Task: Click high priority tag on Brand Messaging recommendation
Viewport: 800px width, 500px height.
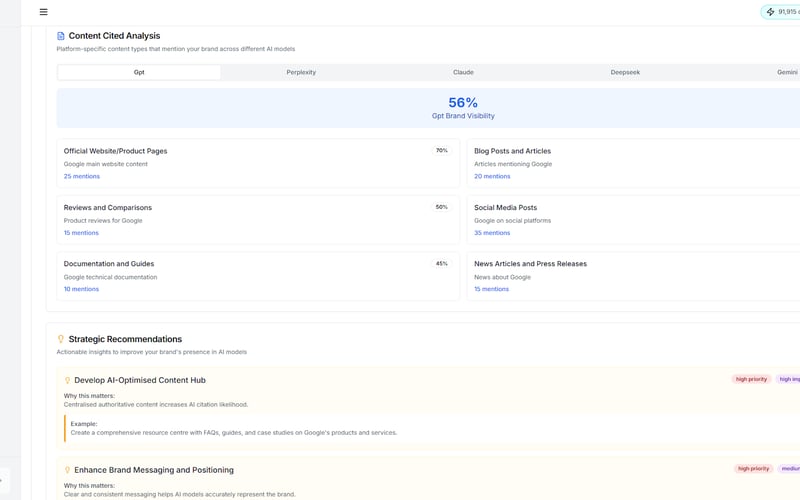Action: click(x=754, y=468)
